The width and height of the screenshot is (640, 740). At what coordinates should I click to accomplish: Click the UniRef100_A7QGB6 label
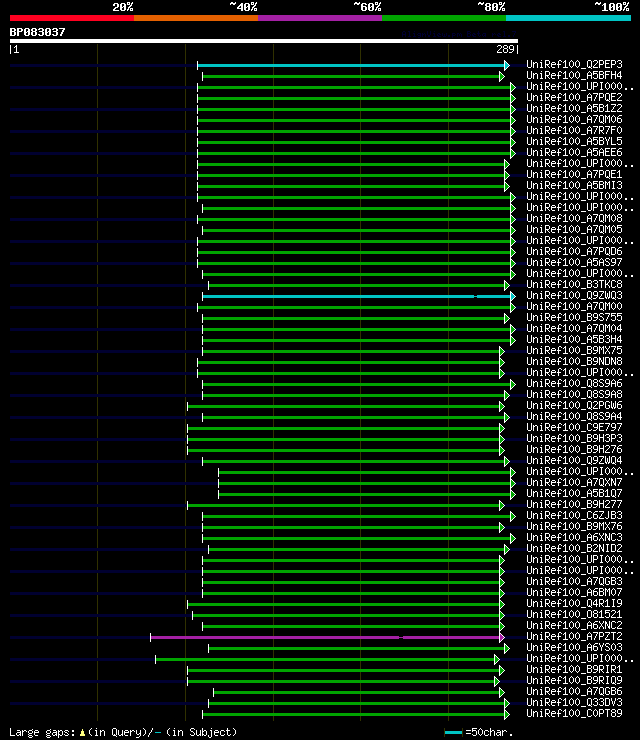574,692
